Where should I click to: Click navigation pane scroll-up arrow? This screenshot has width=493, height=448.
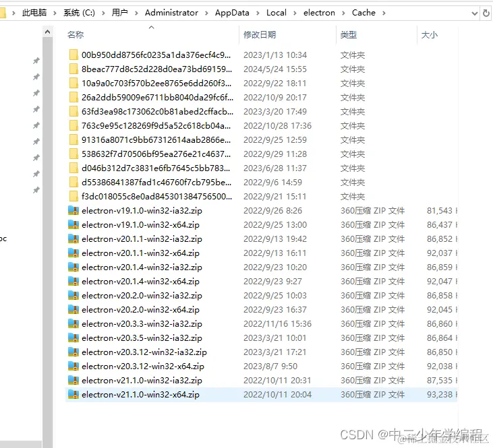tap(47, 32)
